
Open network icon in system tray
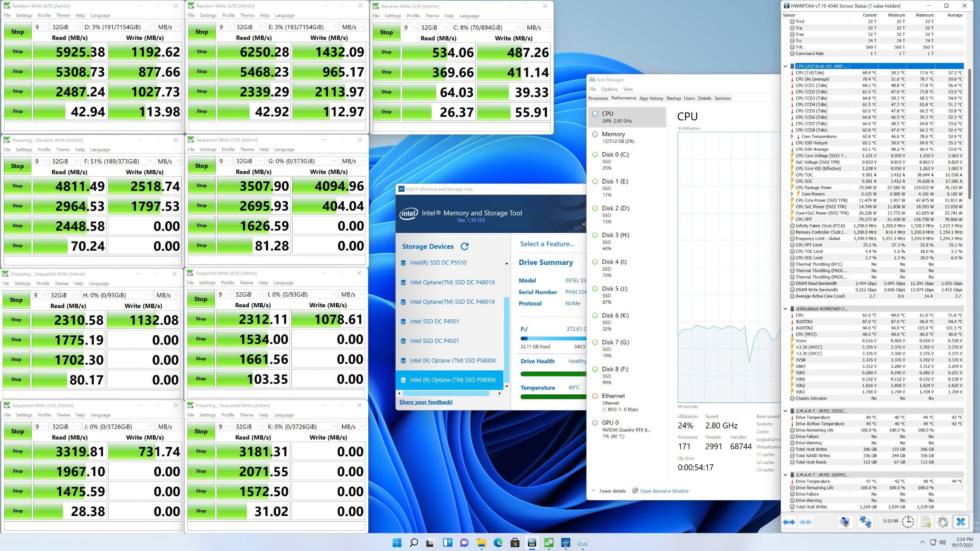click(x=933, y=543)
